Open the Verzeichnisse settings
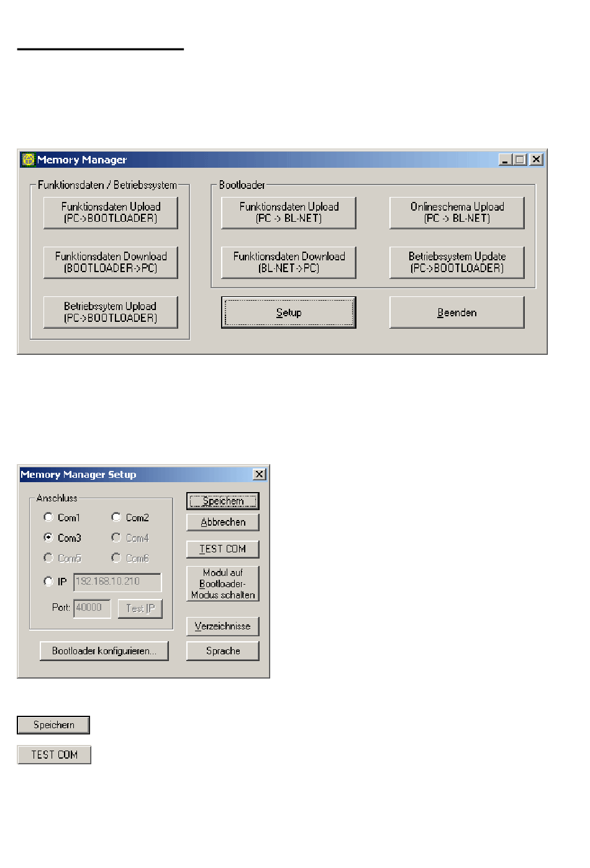This screenshot has height=868, width=590. pyautogui.click(x=223, y=626)
